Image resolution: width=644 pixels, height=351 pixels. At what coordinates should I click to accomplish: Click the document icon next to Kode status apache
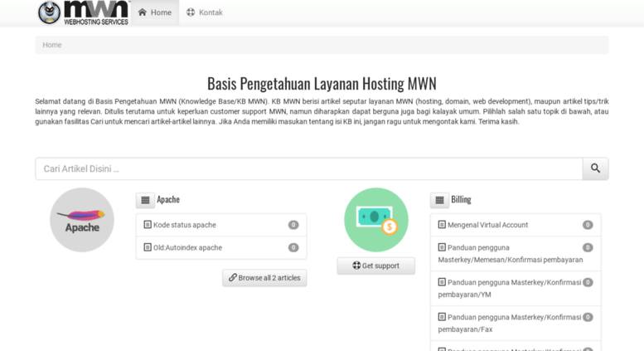pos(148,224)
